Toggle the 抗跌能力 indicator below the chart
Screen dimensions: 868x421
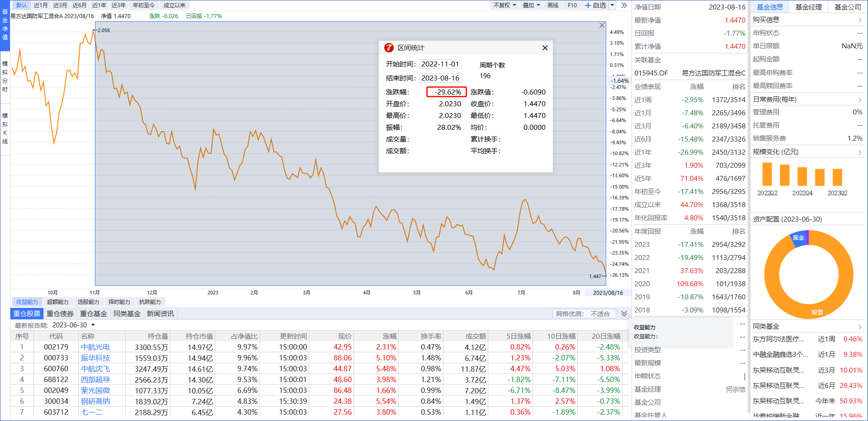coord(150,302)
